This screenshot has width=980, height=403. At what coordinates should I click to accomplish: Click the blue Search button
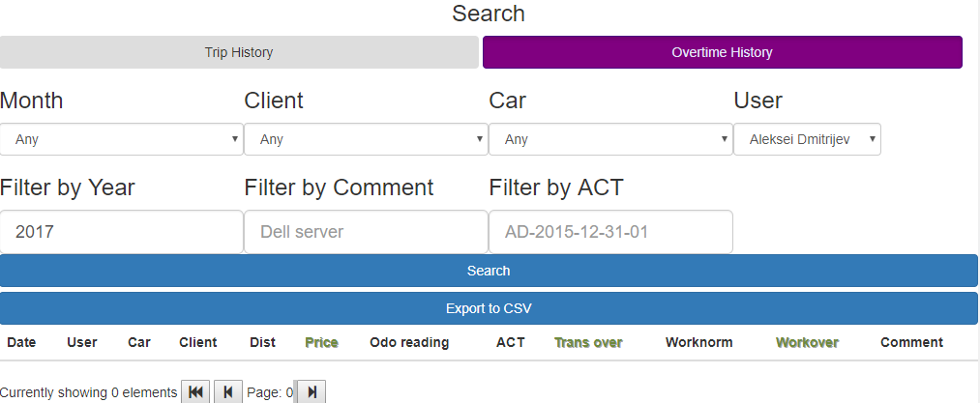[489, 271]
